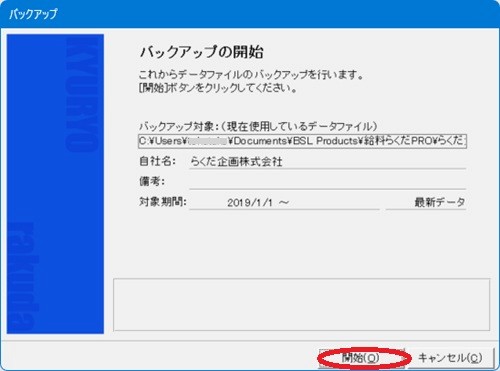Click the 最新データ end period field
The image size is (500, 371).
(426, 203)
